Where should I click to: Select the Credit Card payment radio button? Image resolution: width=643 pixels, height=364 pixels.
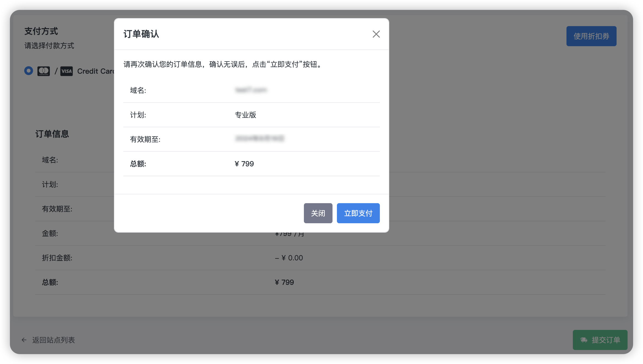[29, 71]
